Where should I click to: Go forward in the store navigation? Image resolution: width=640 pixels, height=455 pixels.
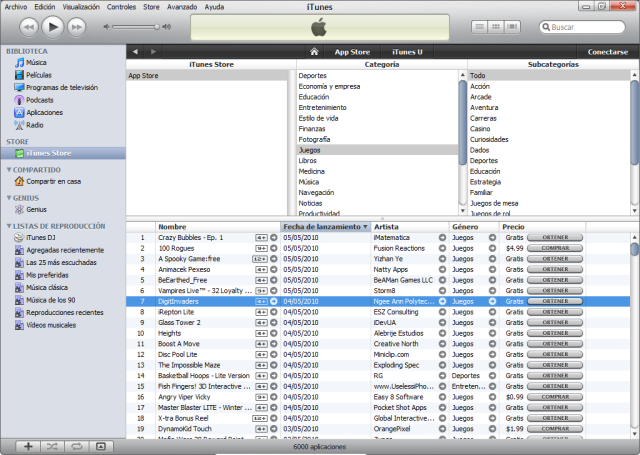(x=153, y=52)
